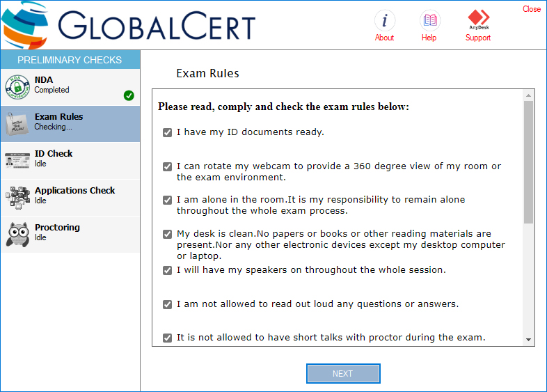Viewport: 547px width, 392px height.
Task: Click the Proctoring owl icon
Action: (17, 233)
